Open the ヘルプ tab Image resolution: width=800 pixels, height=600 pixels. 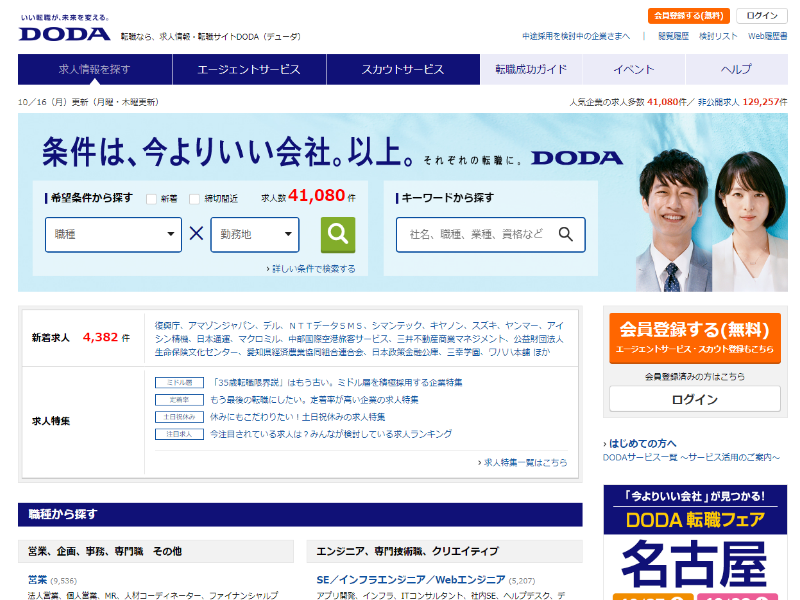736,69
